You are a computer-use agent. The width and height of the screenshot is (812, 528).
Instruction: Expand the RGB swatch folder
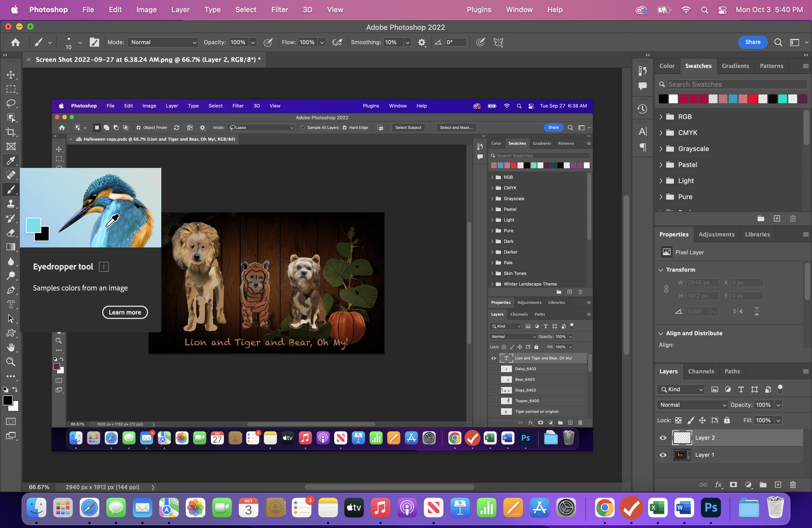pos(661,116)
